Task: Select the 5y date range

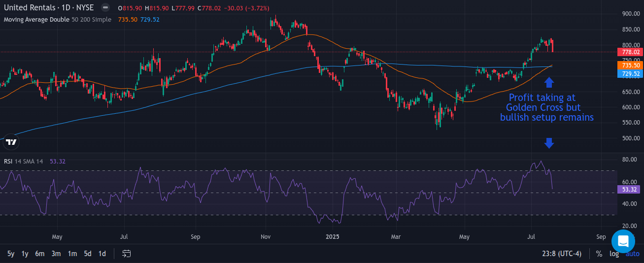Action: 10,254
